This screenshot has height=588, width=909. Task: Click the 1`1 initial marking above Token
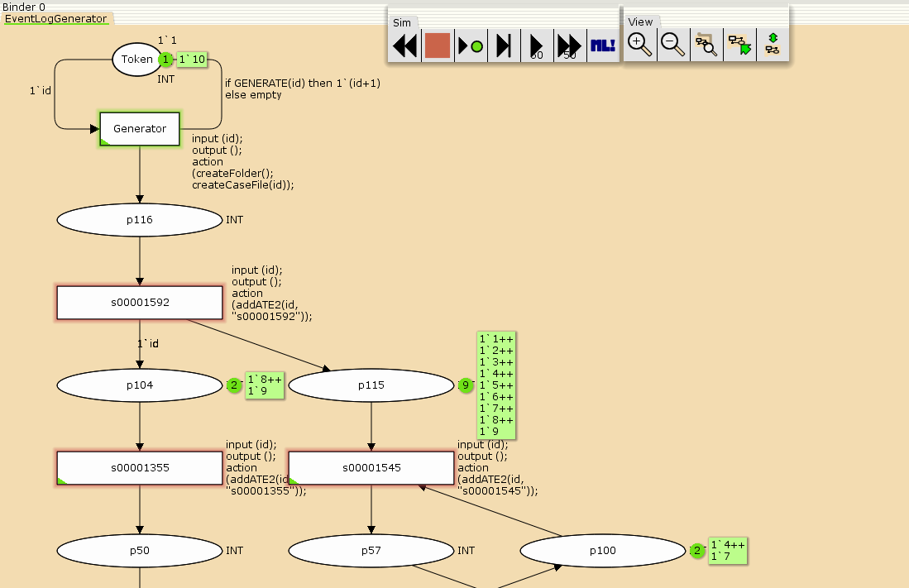tap(168, 40)
